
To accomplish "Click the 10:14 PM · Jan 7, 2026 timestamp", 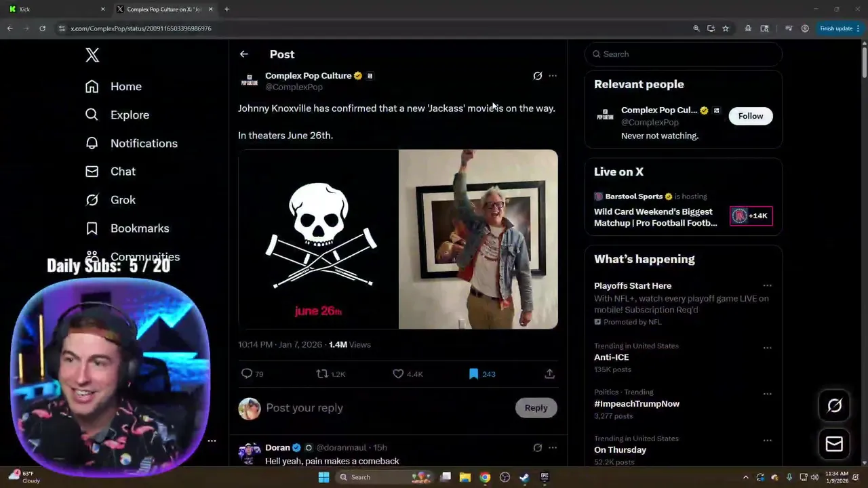I will click(x=280, y=345).
